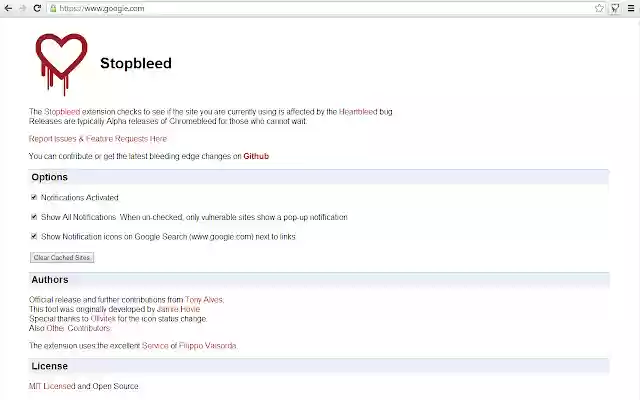
Task: Click the browser forward arrow
Action: pos(23,8)
